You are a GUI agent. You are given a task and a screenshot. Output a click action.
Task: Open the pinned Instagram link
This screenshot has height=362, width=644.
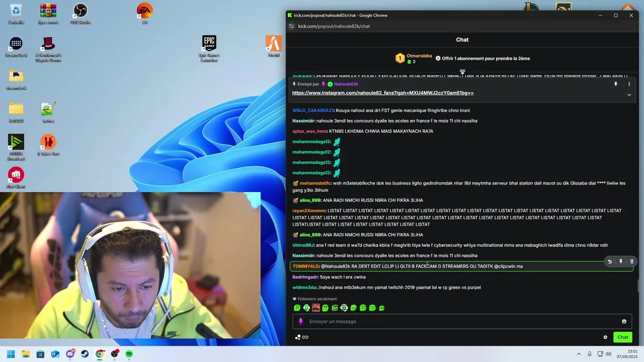[382, 93]
